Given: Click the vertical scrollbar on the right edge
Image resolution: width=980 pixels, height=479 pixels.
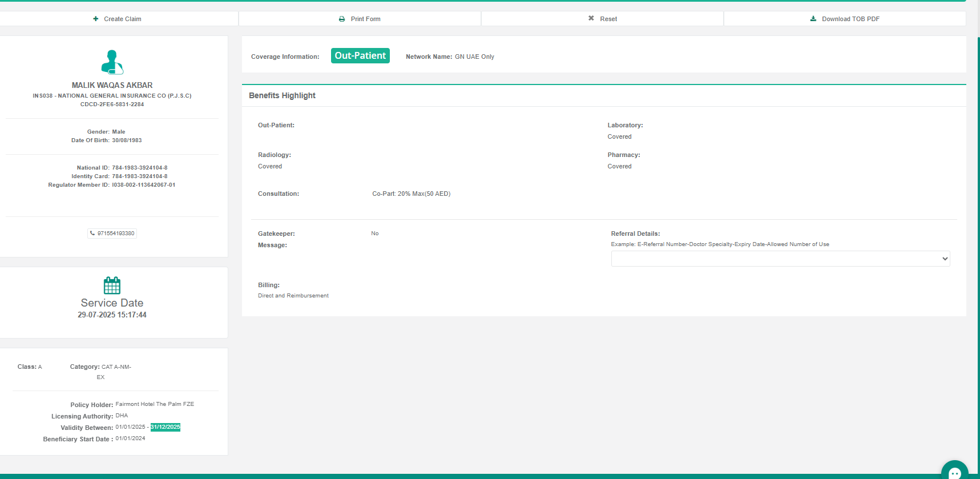Looking at the screenshot, I should coord(978,228).
